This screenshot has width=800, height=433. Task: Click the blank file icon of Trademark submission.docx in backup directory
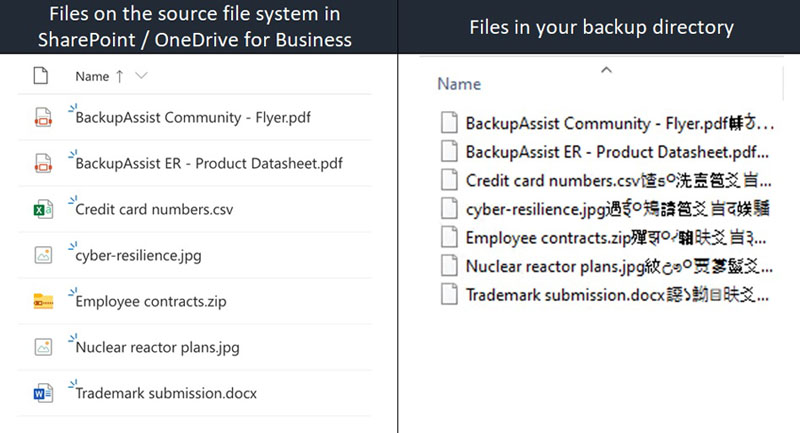click(x=449, y=294)
